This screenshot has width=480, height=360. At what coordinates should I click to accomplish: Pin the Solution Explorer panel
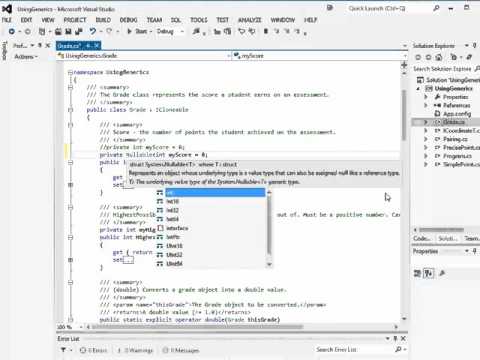click(x=474, y=45)
